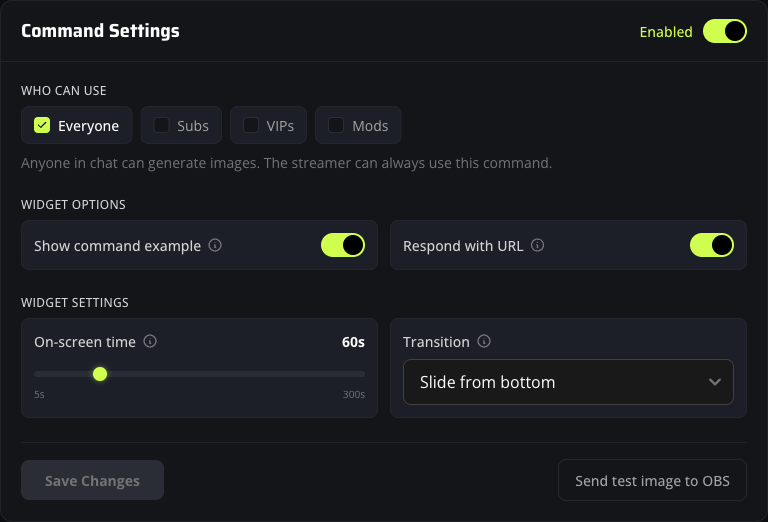Viewport: 768px width, 522px height.
Task: Click the 60s on-screen time value
Action: tap(353, 342)
